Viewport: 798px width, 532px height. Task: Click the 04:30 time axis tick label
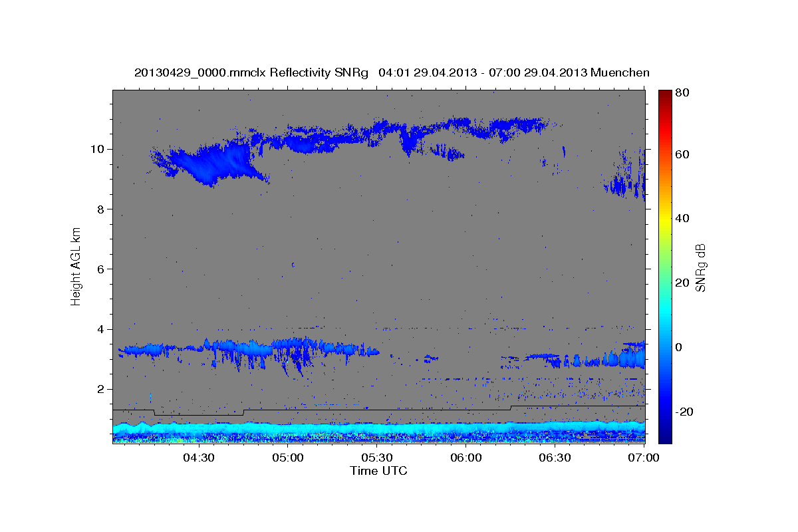(198, 458)
